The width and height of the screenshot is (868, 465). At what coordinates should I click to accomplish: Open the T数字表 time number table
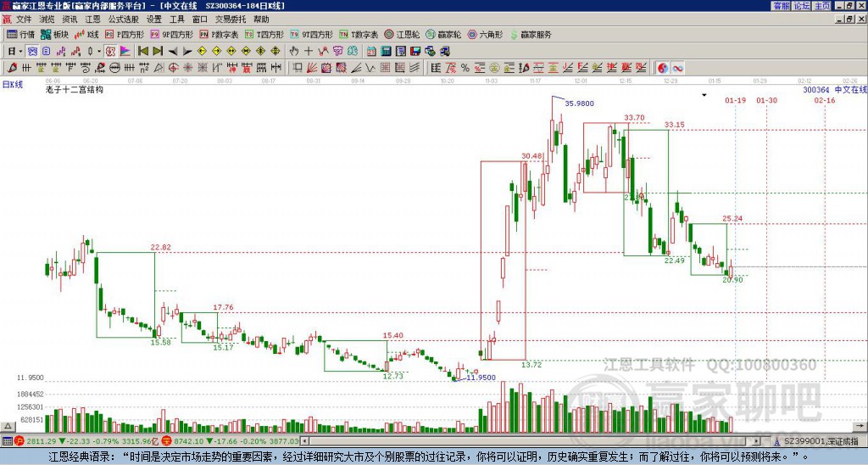[x=359, y=34]
